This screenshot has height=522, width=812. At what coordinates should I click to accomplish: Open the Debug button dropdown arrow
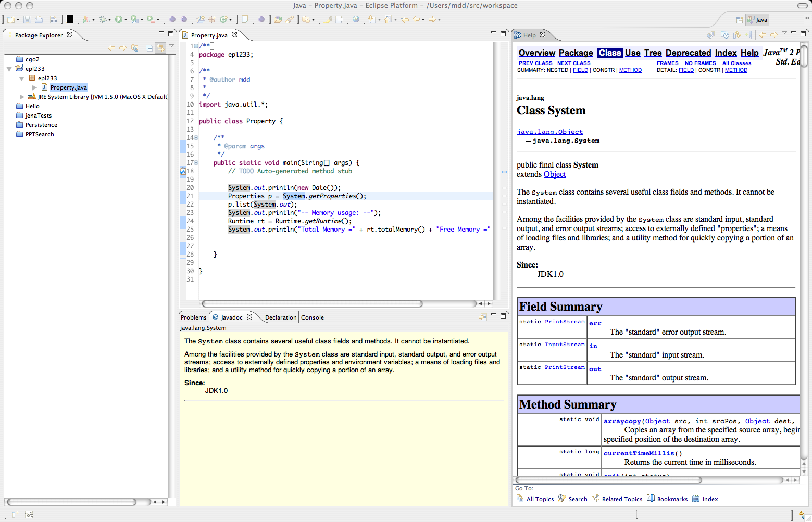tap(109, 20)
